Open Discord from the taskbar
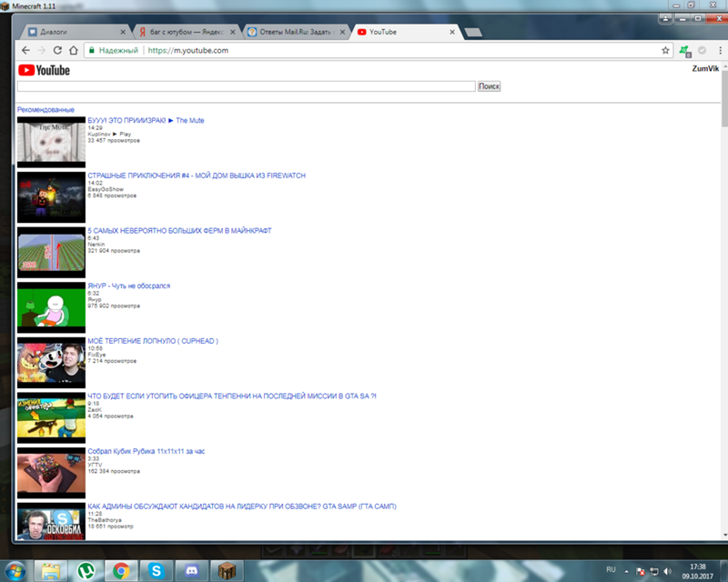Screen dimensions: 728x582 (191, 570)
